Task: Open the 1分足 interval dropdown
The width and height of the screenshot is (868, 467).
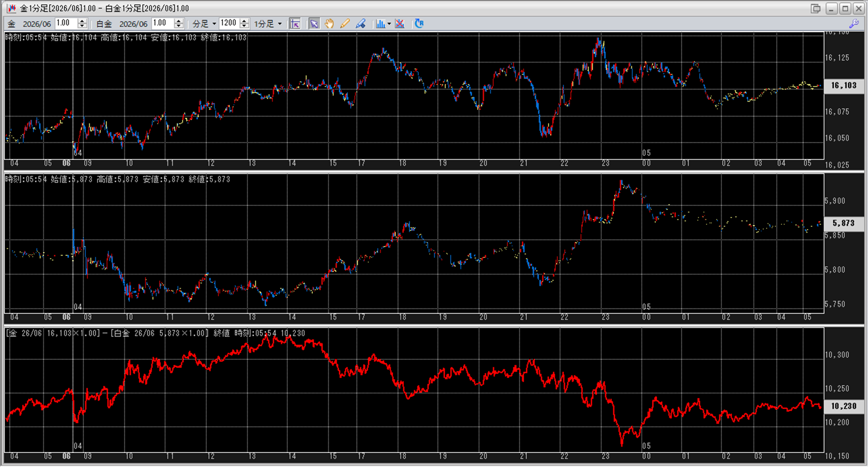Action: pyautogui.click(x=268, y=24)
